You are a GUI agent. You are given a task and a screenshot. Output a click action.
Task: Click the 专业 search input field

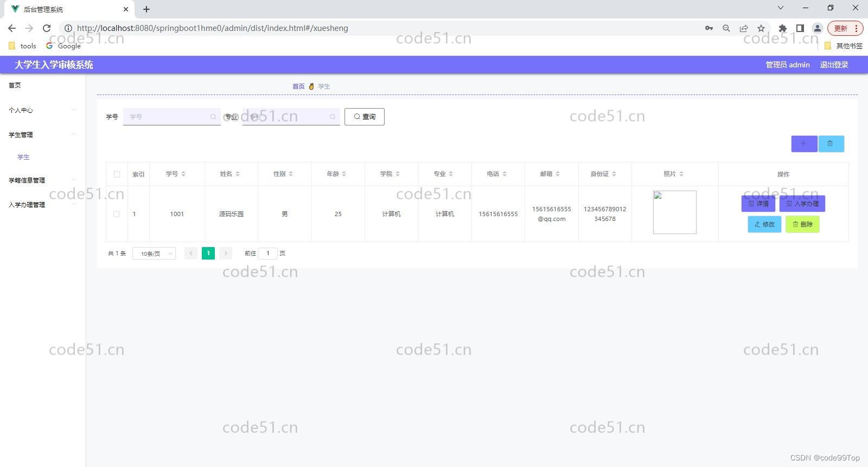(291, 117)
